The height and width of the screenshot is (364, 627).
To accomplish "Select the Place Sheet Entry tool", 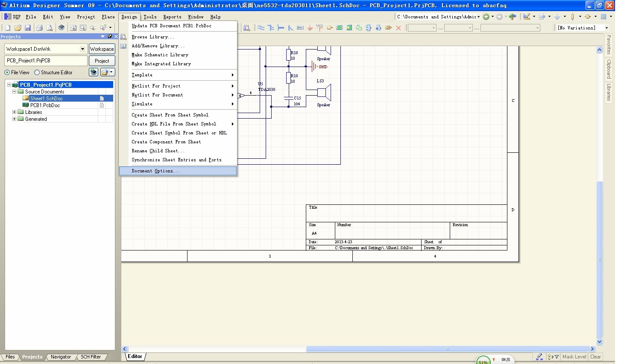I will pos(349,28).
